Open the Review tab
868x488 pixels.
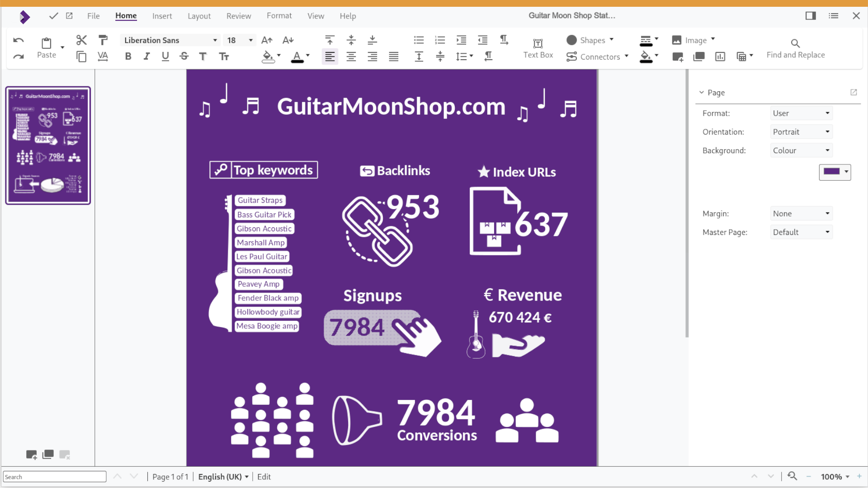click(x=239, y=16)
